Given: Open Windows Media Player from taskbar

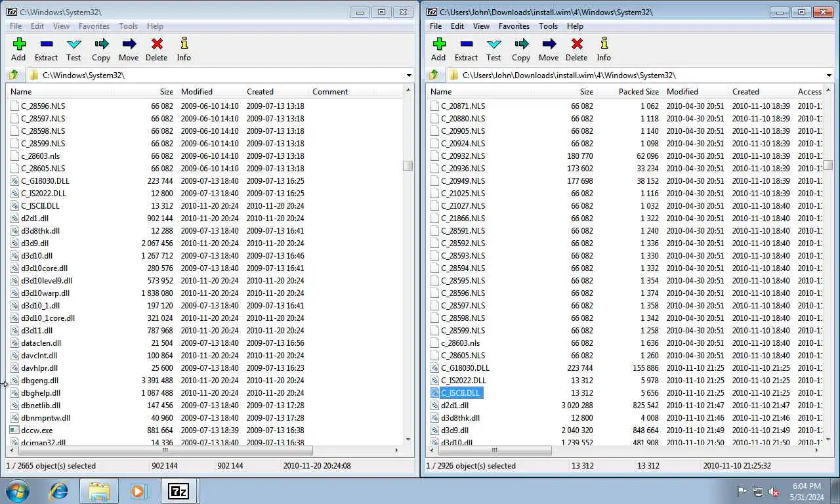Looking at the screenshot, I should tap(138, 491).
